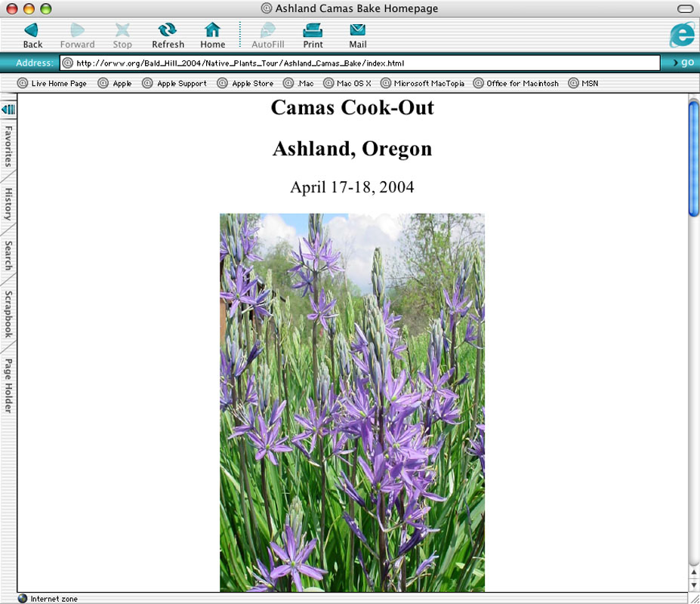Click the Internet zone globe icon
Viewport: 700px width, 604px height.
(x=23, y=598)
